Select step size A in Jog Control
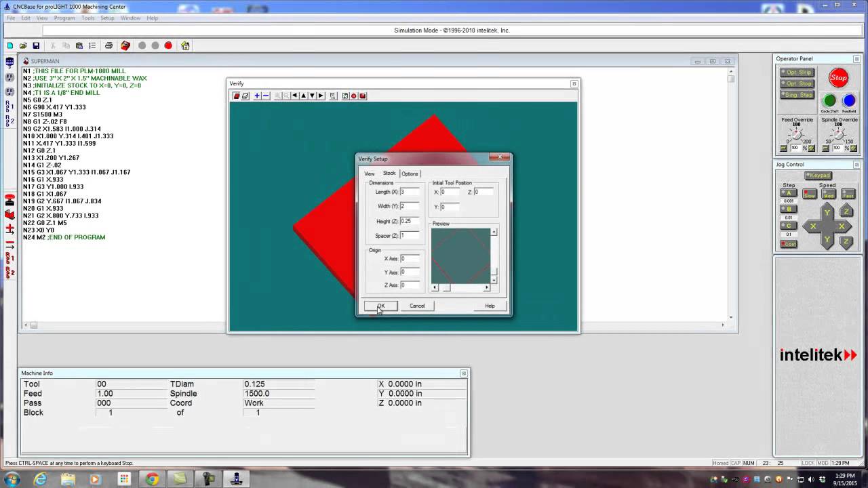The image size is (868, 488). click(789, 193)
